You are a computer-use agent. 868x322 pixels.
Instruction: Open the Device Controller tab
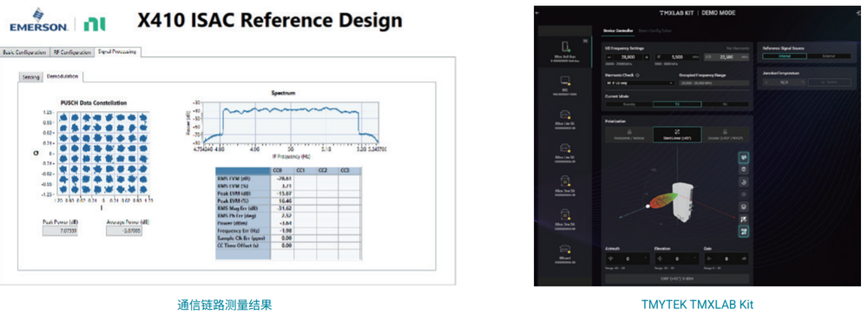(619, 31)
